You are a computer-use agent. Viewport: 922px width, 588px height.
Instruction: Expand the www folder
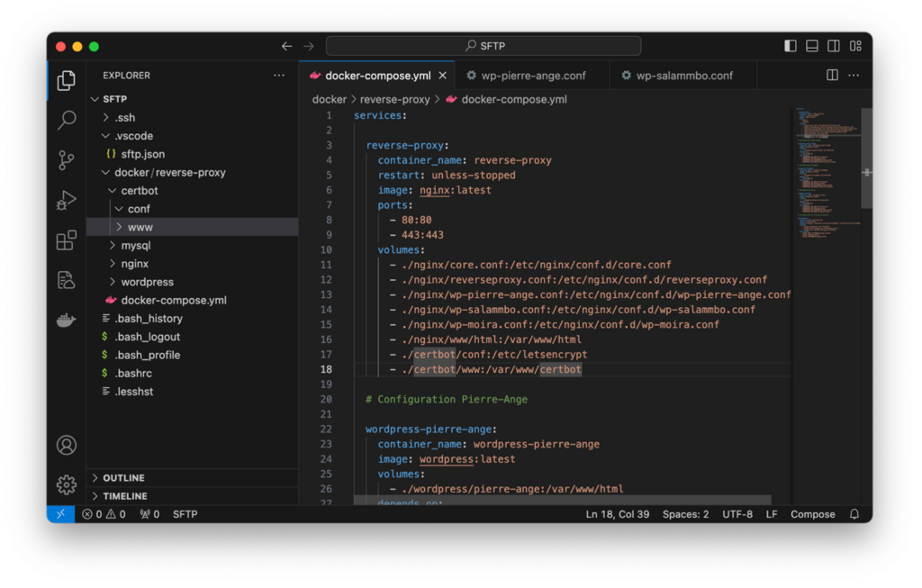point(193,227)
